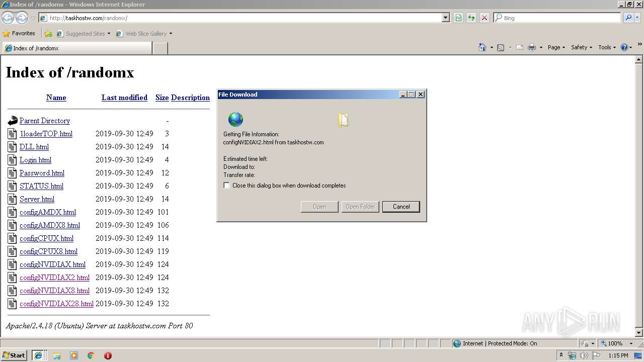
Task: Open the configCPUX8.html link
Action: (x=48, y=251)
